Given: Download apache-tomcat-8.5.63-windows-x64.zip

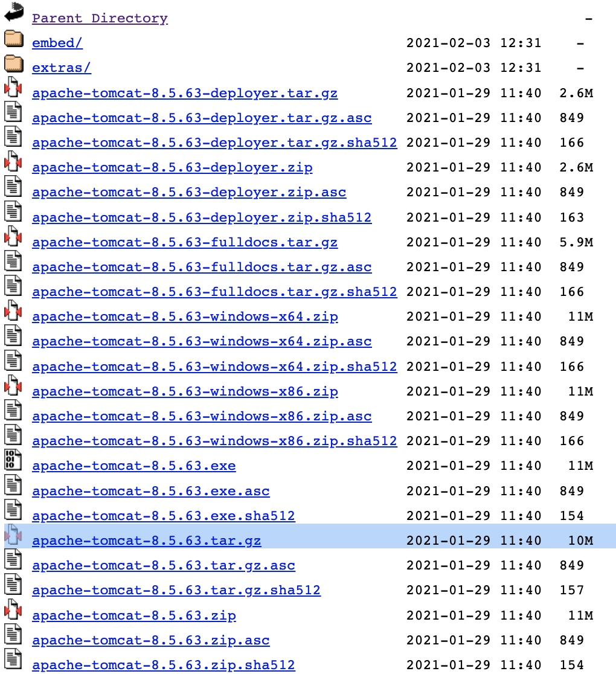Looking at the screenshot, I should tap(185, 317).
